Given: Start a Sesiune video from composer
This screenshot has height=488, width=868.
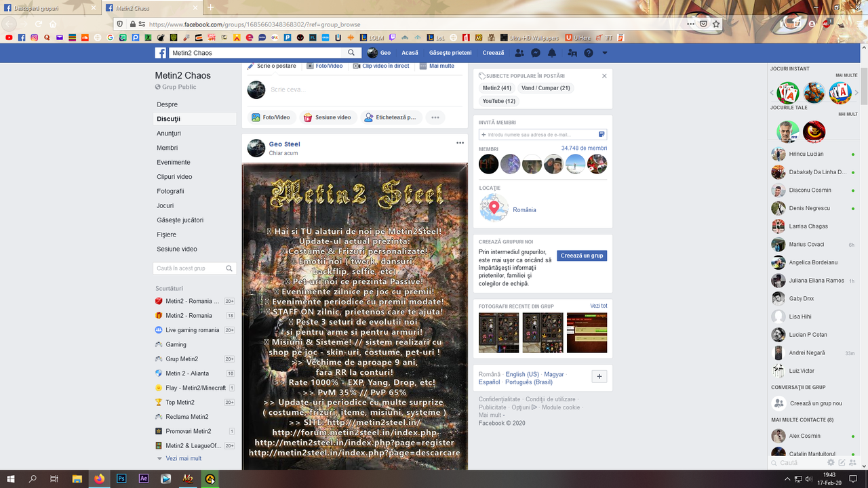Looking at the screenshot, I should [x=328, y=117].
